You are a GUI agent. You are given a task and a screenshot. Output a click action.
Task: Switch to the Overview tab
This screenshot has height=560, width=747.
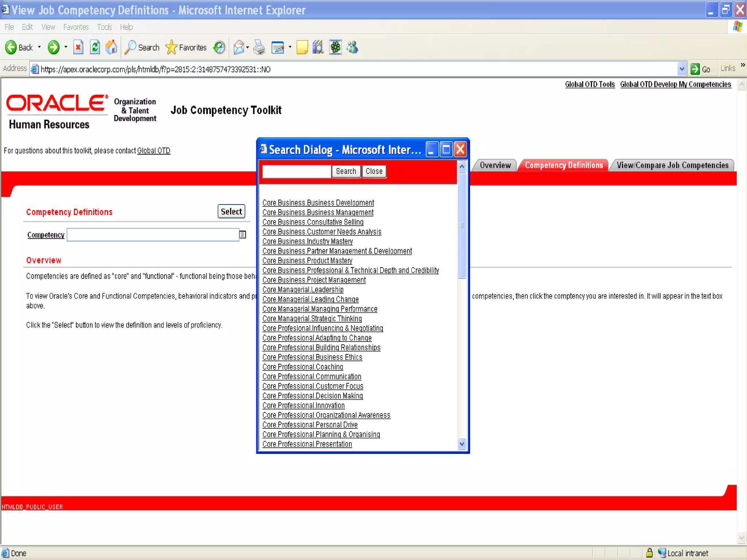pos(495,165)
